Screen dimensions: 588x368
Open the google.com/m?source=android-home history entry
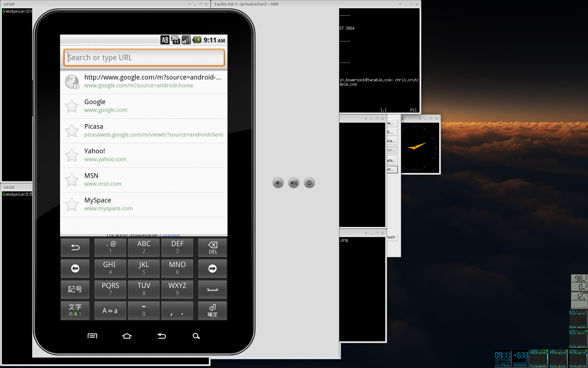click(144, 81)
